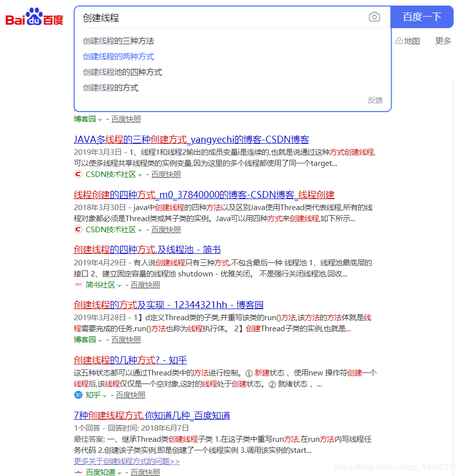Screen dimensions: 461x476
Task: Select suggestion 创建线程的方式
Action: (111, 88)
